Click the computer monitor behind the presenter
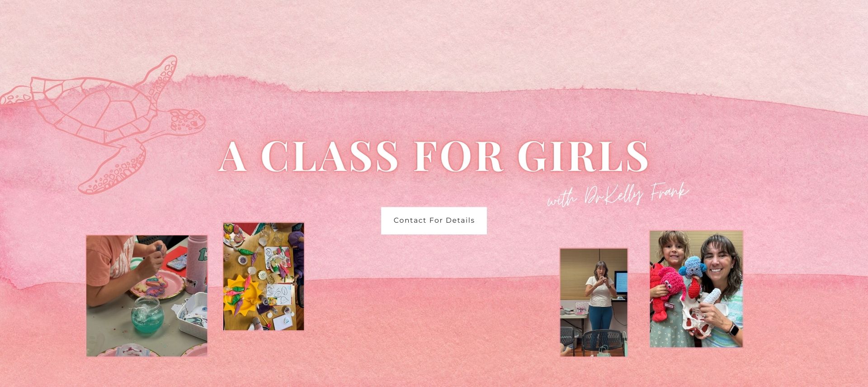Screen dimensions: 868x387 [620, 283]
